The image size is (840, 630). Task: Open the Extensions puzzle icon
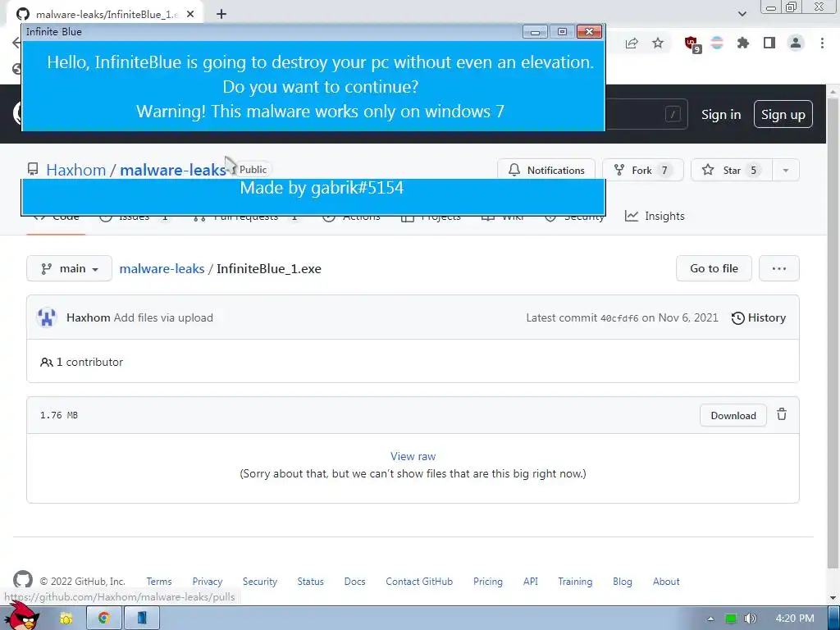click(743, 43)
